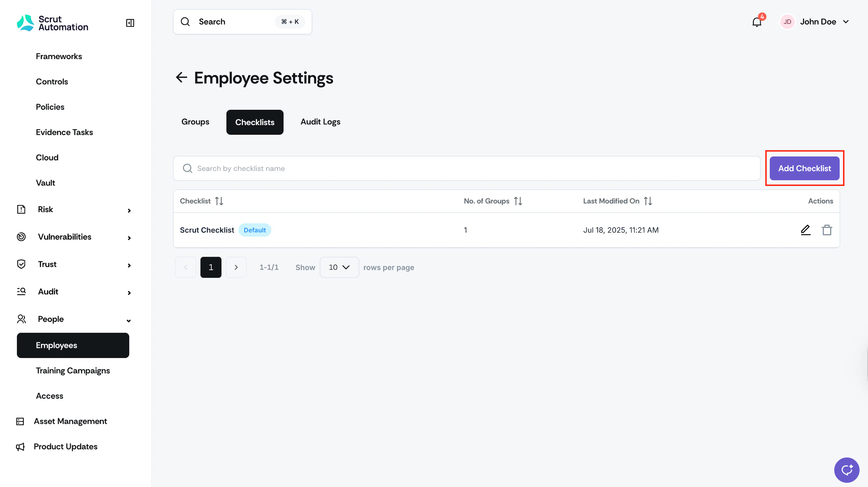Click the Vulnerabilities sidebar icon

click(x=21, y=237)
